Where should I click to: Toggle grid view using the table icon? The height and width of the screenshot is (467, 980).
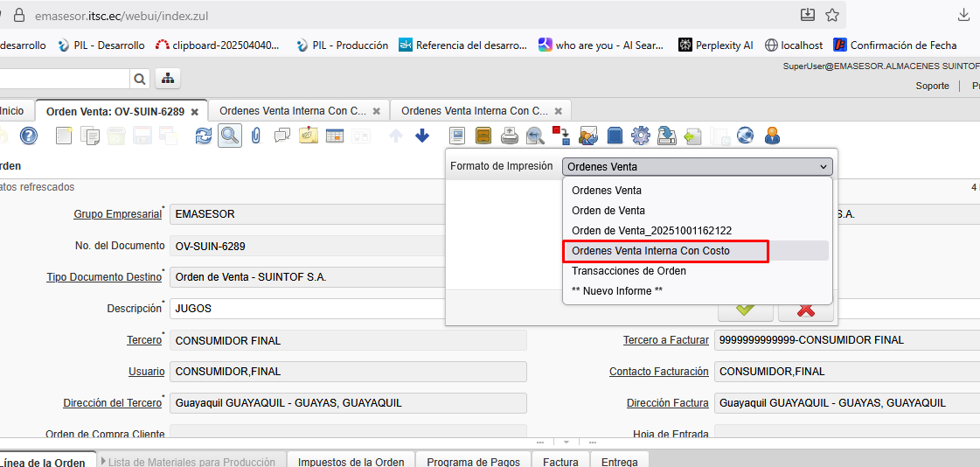click(335, 136)
